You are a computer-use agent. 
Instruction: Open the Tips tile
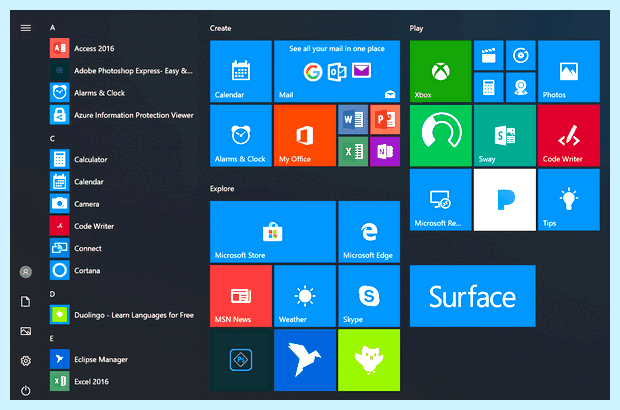[x=569, y=200]
